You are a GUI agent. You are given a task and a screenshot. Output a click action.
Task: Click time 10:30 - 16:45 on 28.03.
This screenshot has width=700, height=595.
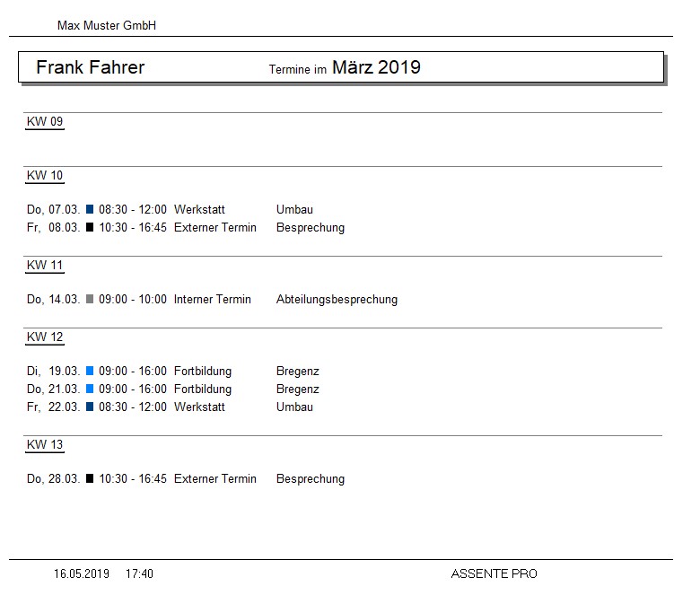(x=133, y=478)
